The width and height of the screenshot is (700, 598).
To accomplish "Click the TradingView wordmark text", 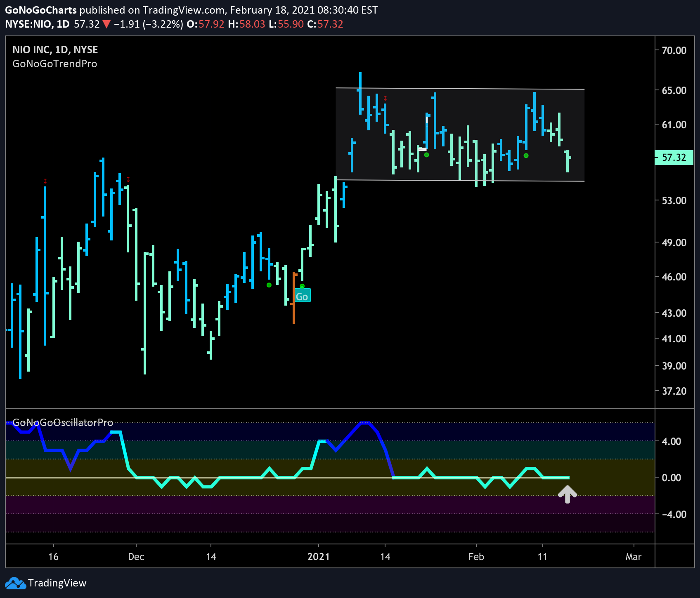I will tap(57, 583).
